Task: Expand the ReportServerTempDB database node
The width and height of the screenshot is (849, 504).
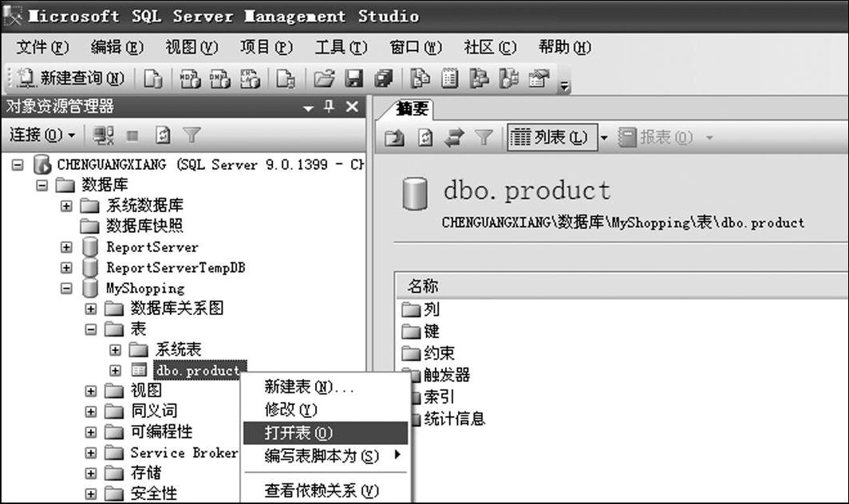Action: click(66, 268)
